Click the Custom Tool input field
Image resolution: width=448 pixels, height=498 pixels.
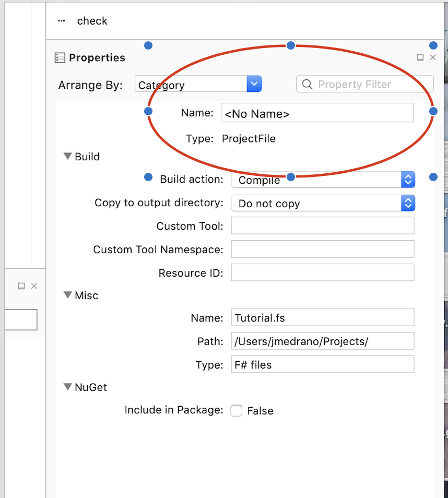(x=322, y=226)
